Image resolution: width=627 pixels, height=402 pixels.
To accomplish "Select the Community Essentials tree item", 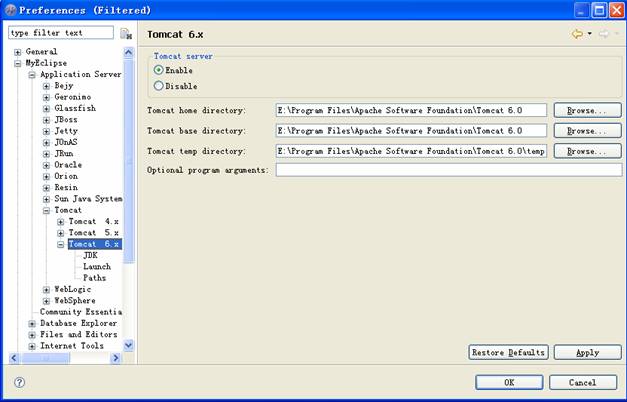I will point(81,312).
